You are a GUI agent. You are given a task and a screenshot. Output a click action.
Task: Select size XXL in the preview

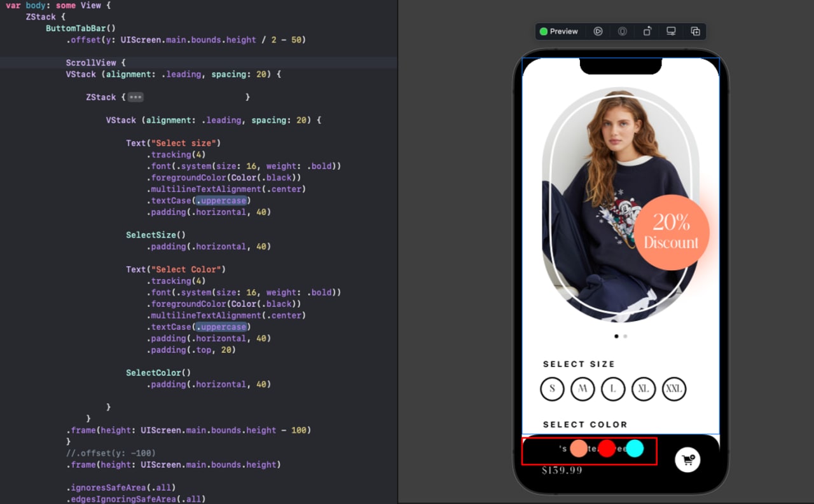click(674, 389)
